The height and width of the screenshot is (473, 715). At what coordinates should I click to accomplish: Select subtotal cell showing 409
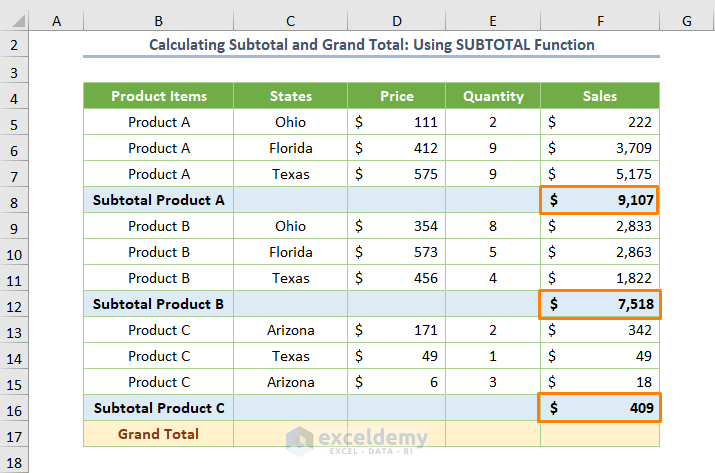pyautogui.click(x=599, y=408)
